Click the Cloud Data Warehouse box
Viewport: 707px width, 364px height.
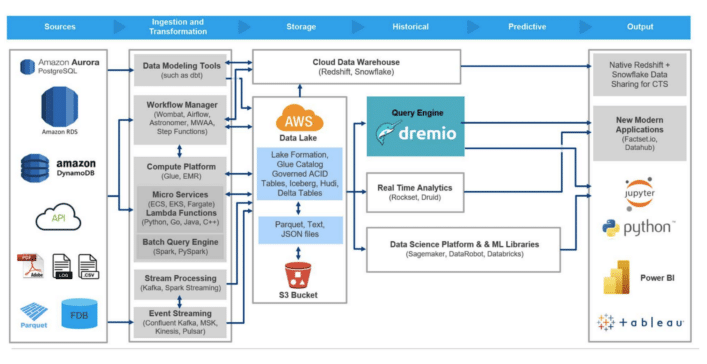(356, 67)
